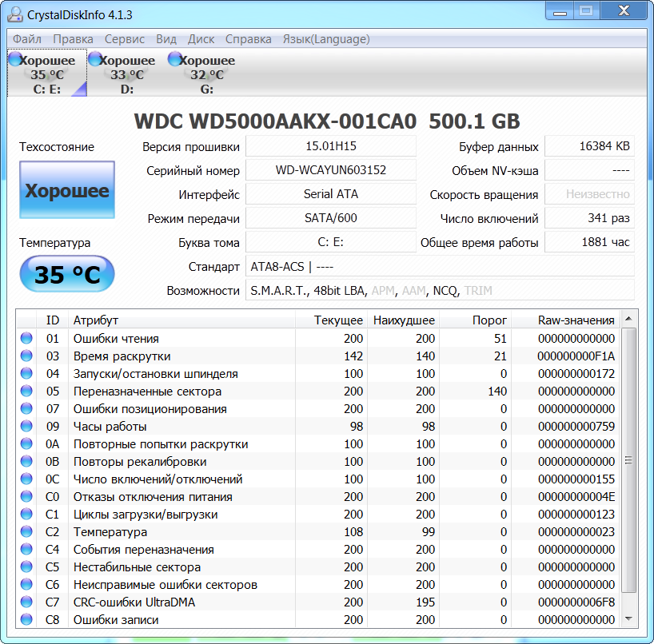Click the 35 °C temperature button

click(x=67, y=274)
